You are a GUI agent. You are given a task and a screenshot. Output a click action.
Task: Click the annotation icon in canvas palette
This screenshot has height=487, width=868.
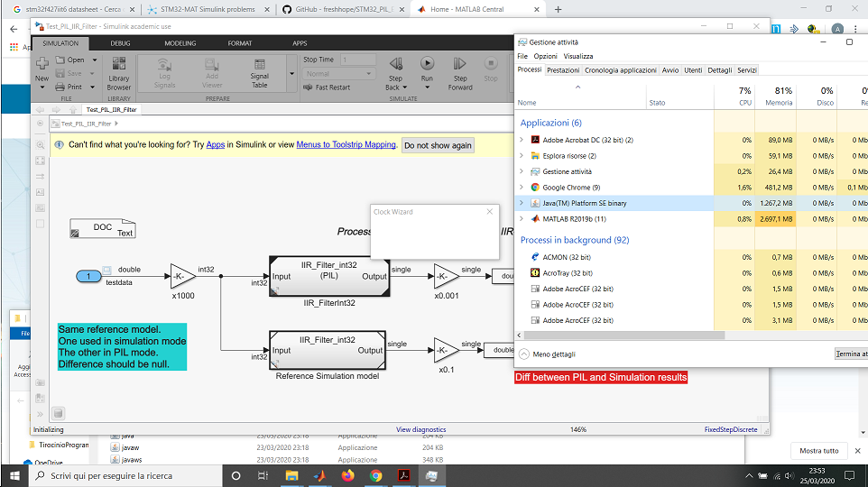pyautogui.click(x=40, y=192)
